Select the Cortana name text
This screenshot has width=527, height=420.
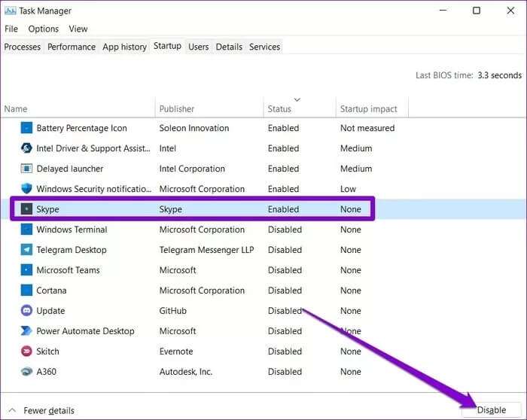51,291
